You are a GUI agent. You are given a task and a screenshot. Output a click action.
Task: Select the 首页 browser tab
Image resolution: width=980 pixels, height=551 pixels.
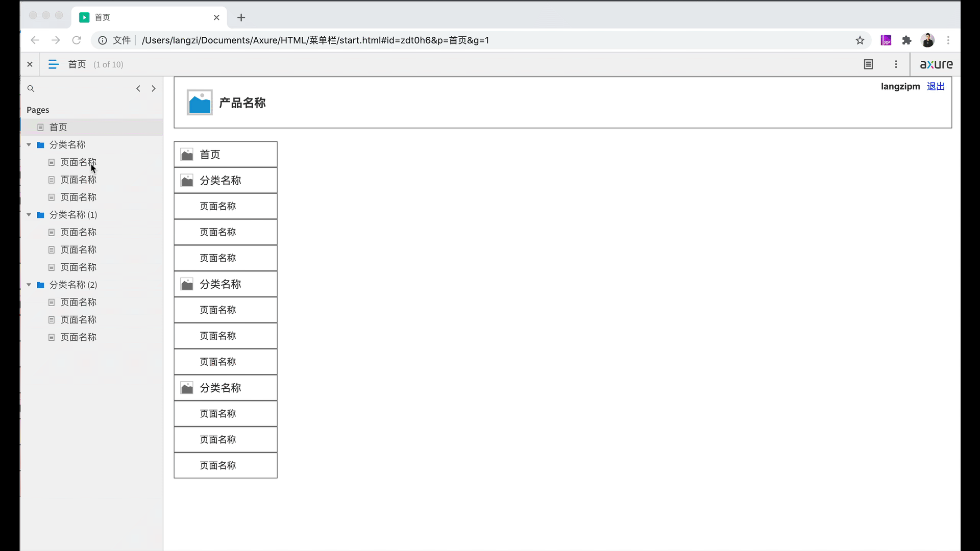[x=149, y=17]
